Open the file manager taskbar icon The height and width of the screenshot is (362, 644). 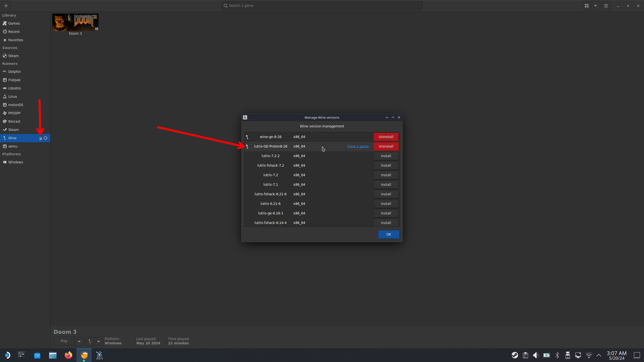click(53, 355)
